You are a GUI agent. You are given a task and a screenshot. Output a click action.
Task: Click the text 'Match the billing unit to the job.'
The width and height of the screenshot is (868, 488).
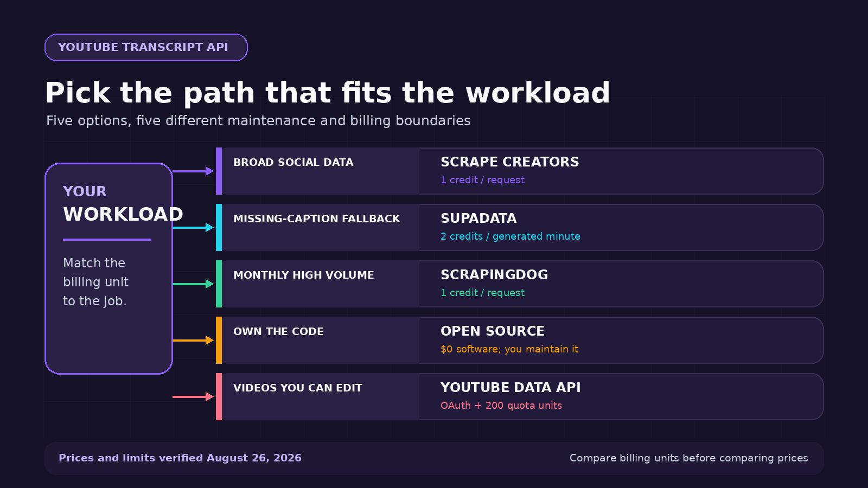[95, 282]
